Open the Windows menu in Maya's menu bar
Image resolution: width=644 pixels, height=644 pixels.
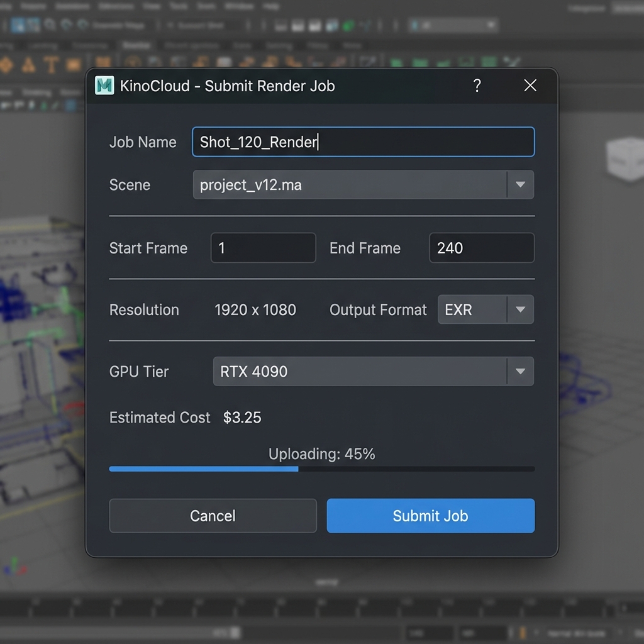241,6
